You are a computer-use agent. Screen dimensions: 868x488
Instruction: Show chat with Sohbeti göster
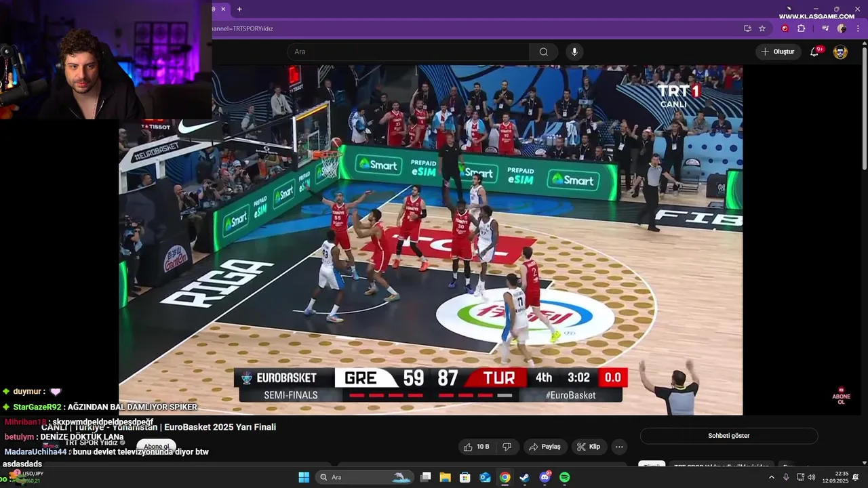[729, 436]
